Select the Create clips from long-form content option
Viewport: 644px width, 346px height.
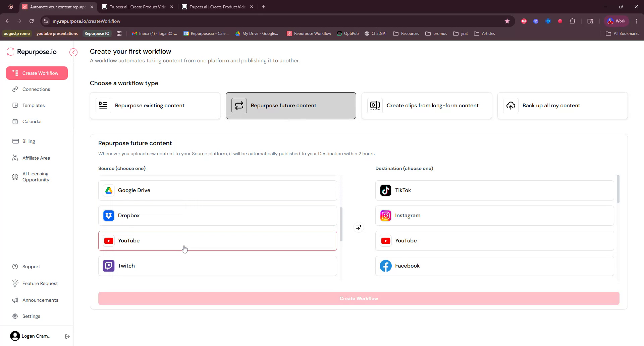(x=427, y=105)
